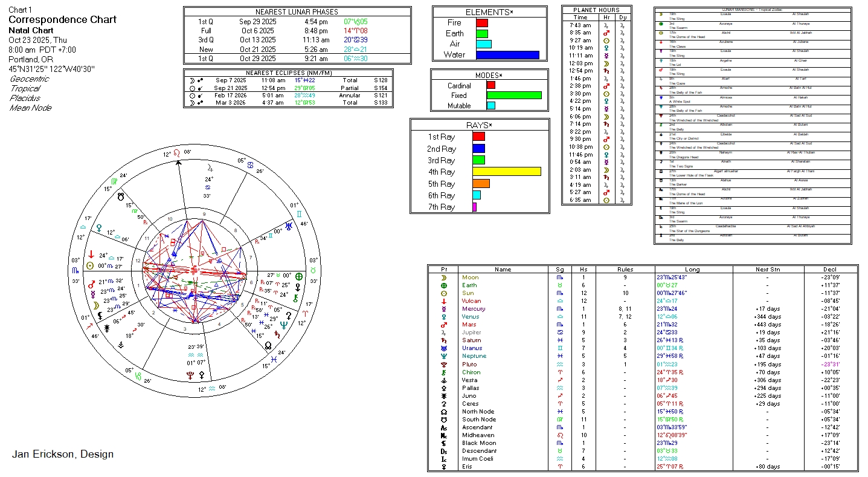Click the blue Water element bar
Viewport: 868px width, 477px height.
507,55
